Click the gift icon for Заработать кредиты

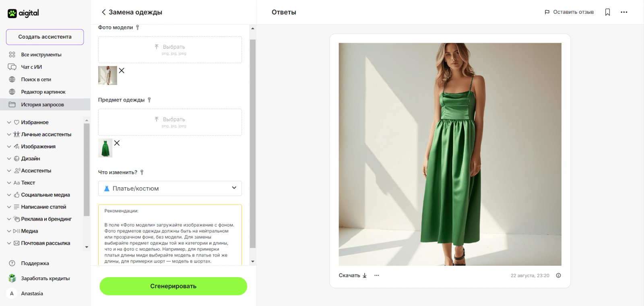tap(12, 278)
